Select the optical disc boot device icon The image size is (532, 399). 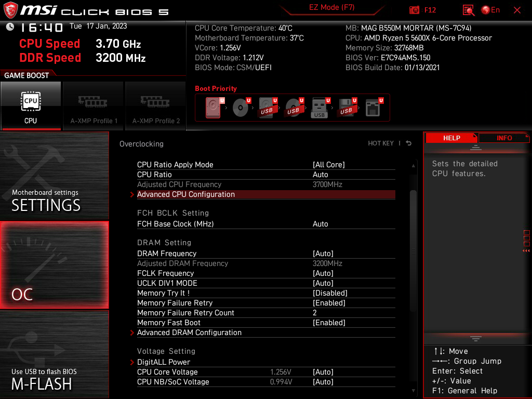[241, 108]
